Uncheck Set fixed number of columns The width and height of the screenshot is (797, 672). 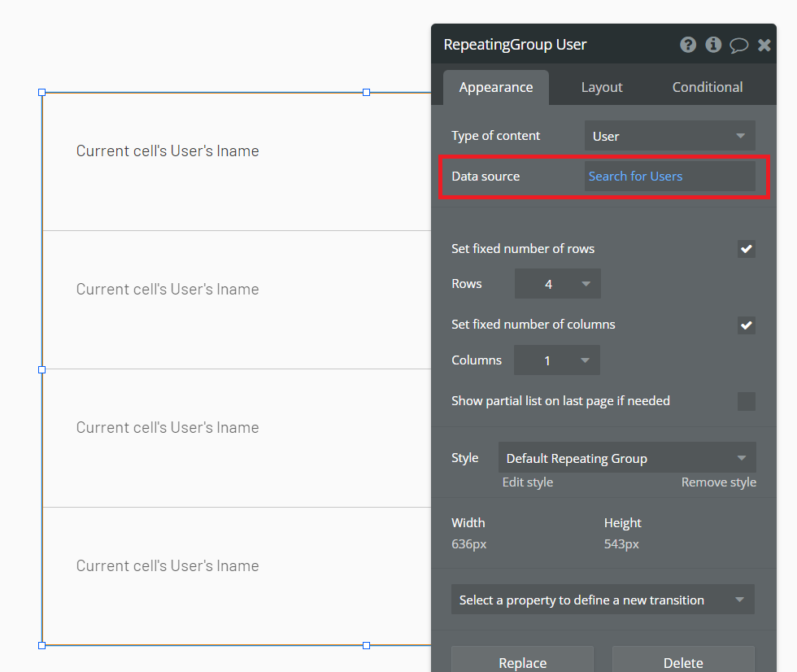point(747,325)
